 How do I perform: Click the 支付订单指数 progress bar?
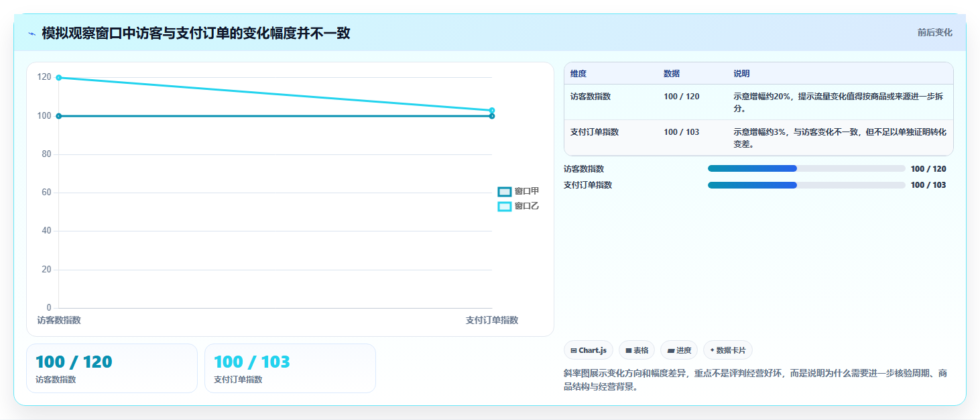click(806, 185)
